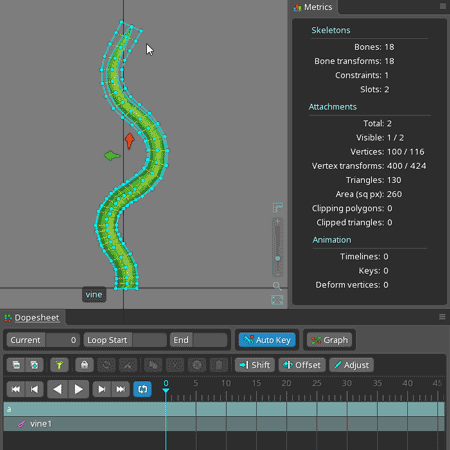Toggle the Auto Key button

(267, 340)
